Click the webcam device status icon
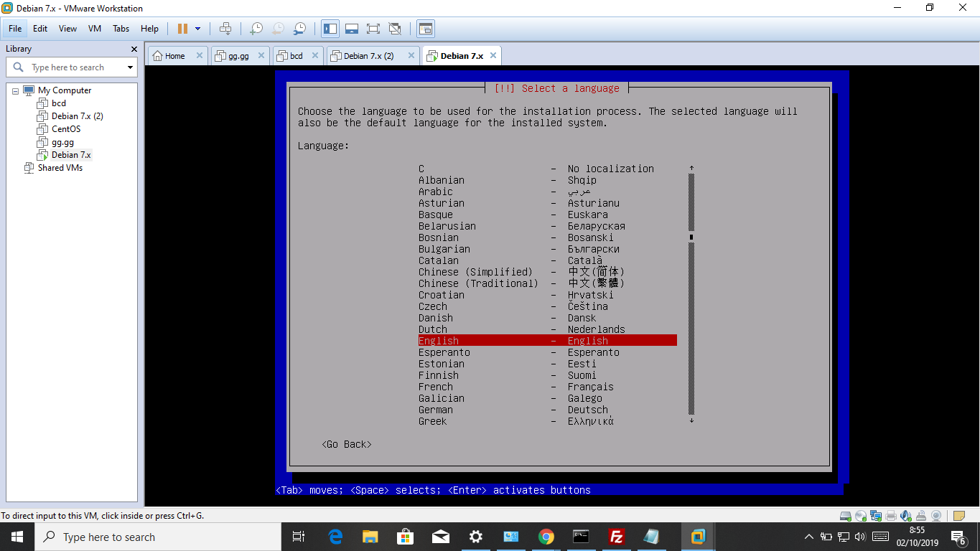The height and width of the screenshot is (551, 980). click(936, 516)
